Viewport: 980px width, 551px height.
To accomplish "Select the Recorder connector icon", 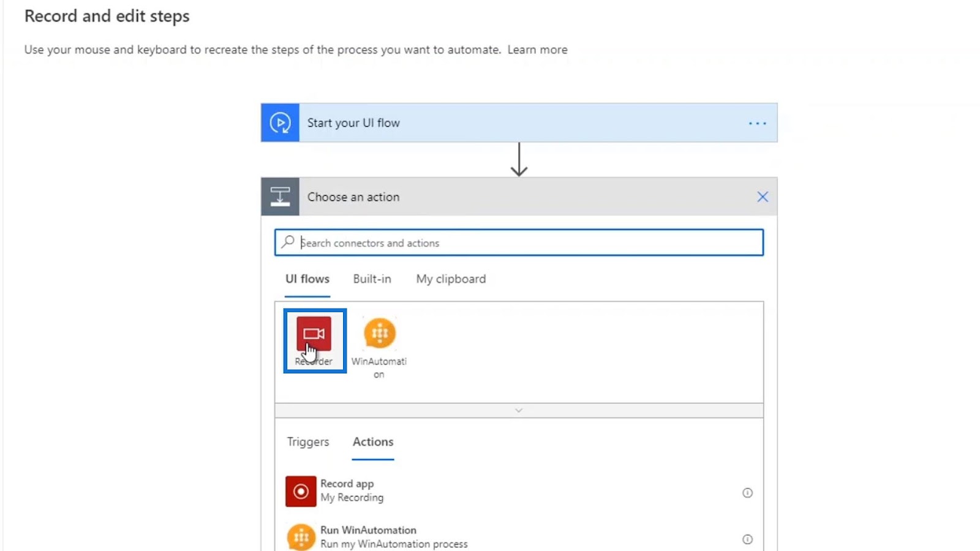I will tap(314, 333).
